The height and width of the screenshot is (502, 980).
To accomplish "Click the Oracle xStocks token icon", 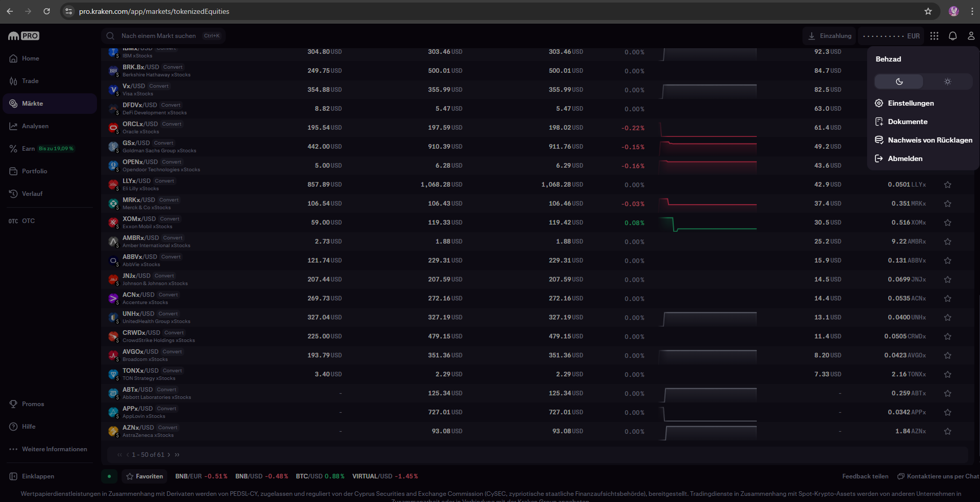I will 113,128.
